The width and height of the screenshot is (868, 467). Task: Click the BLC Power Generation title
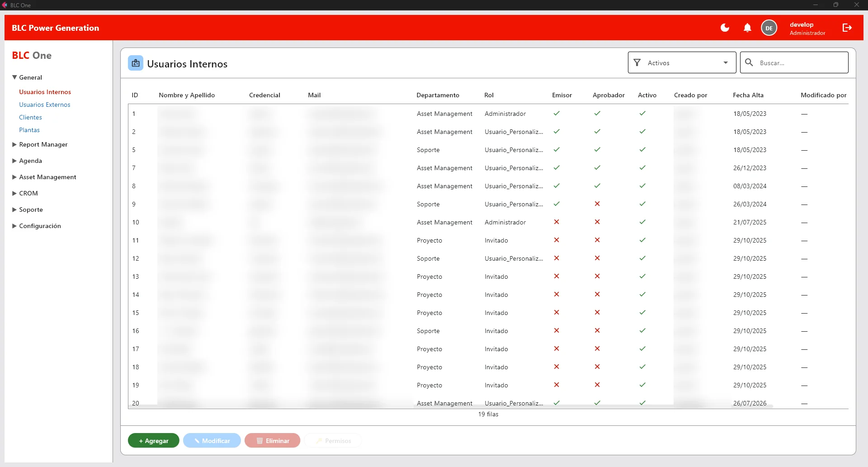point(55,28)
